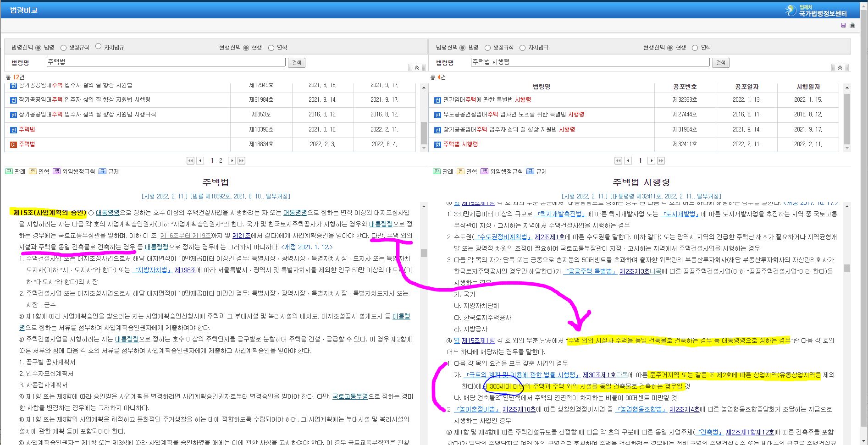Click 제353호 cell in left list
This screenshot has height=445, width=868.
coord(261,115)
